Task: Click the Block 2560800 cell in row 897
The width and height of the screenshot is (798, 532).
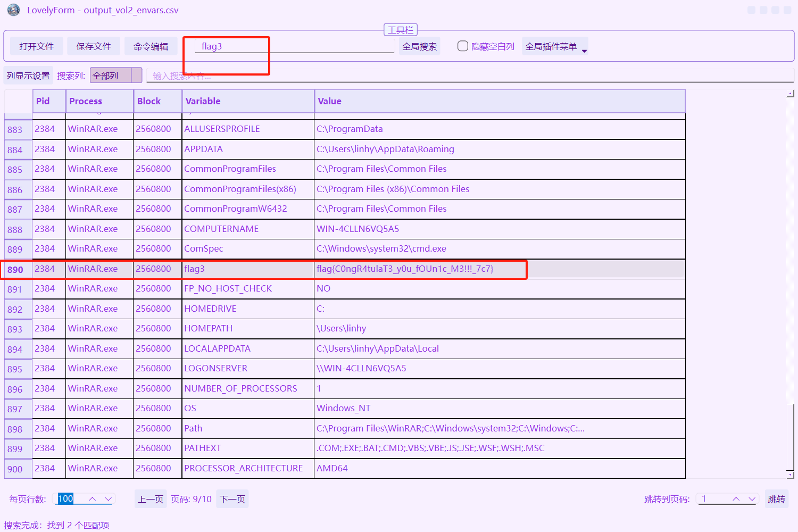Action: [157, 409]
